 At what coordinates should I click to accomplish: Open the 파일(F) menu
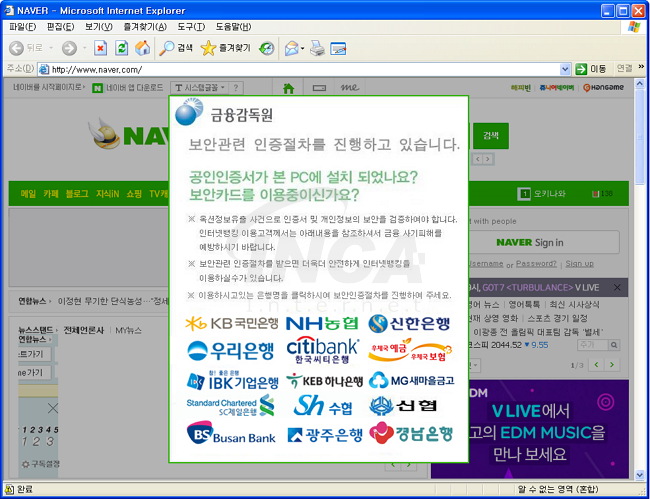point(22,27)
